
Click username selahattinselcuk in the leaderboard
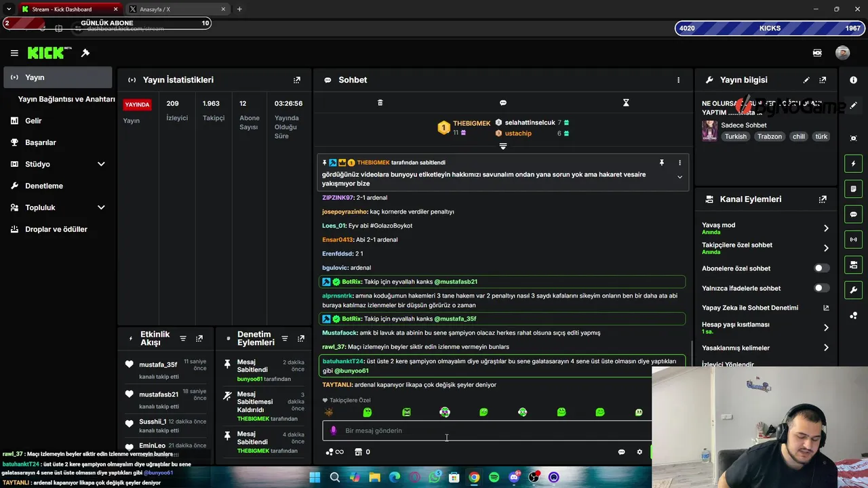(530, 123)
